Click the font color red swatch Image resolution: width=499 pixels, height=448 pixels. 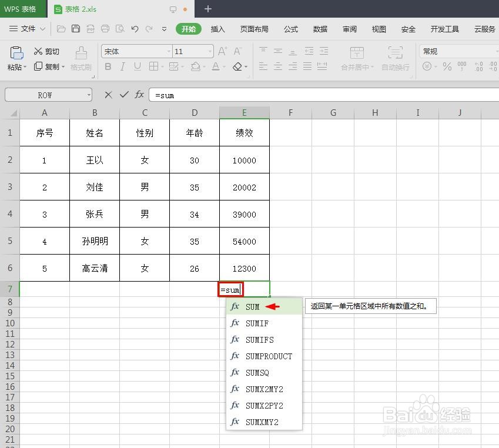click(x=215, y=69)
